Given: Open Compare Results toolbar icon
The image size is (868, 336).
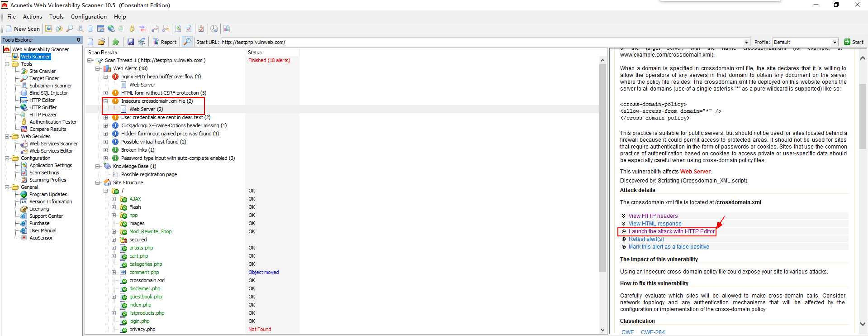Looking at the screenshot, I should tap(142, 29).
